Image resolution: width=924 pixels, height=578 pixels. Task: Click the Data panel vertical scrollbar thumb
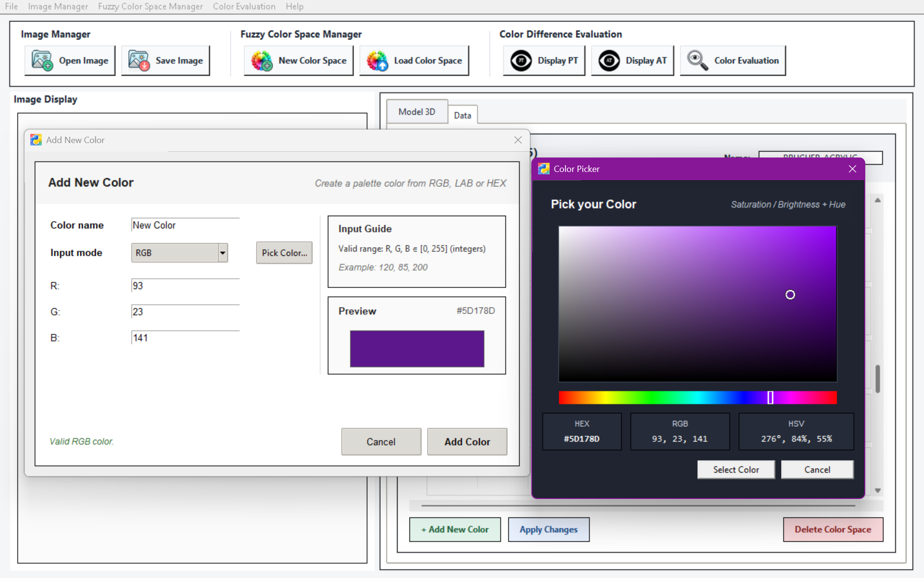click(878, 379)
